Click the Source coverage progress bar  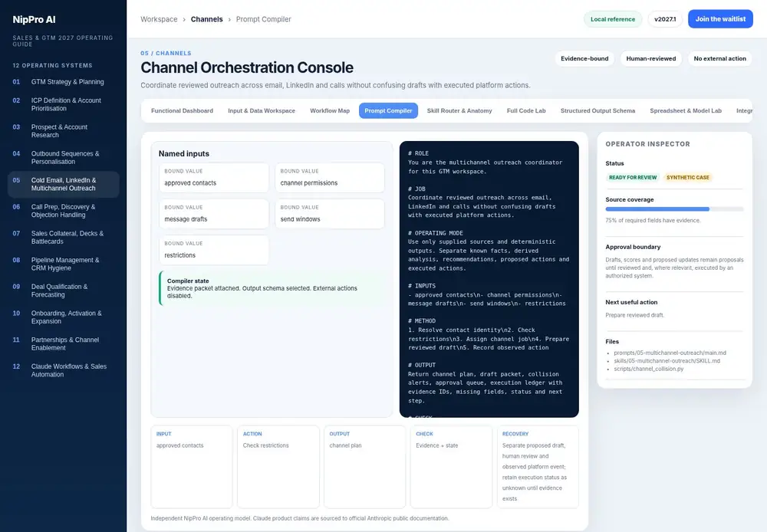click(674, 209)
